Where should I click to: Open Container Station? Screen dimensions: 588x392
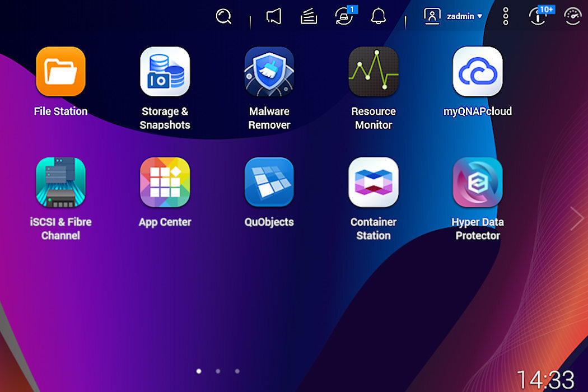click(374, 182)
